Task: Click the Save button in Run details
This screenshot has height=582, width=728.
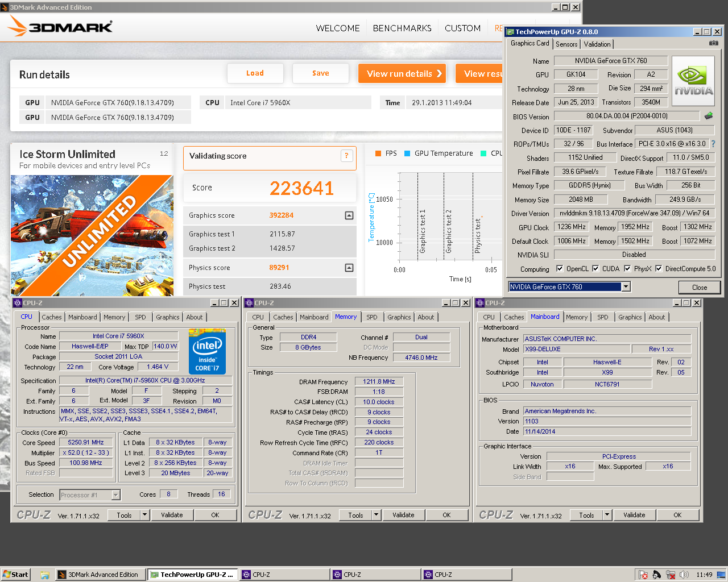Action: [321, 73]
